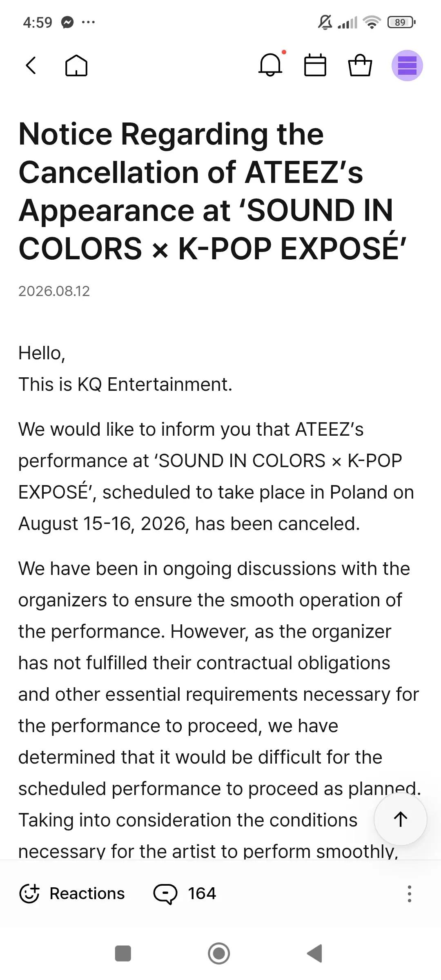
Task: Open the calendar schedule icon
Action: (x=315, y=65)
